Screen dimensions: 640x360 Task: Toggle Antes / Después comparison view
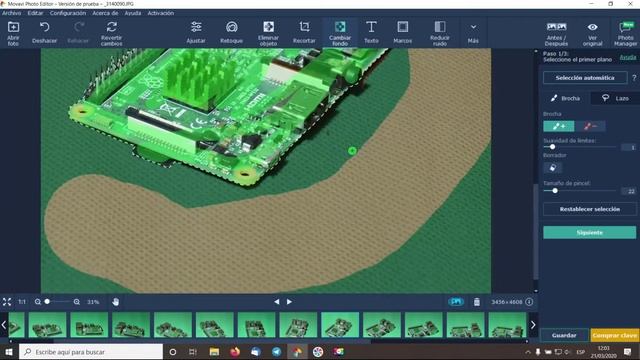[x=556, y=33]
